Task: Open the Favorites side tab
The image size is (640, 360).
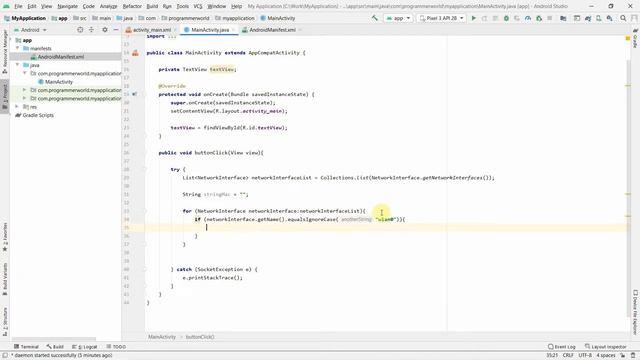Action: tap(5, 237)
